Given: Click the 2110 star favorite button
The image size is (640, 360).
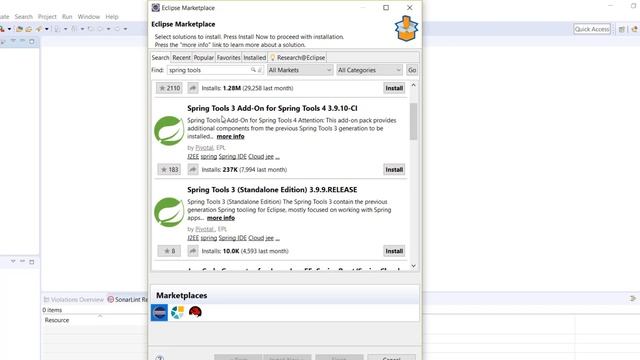Looking at the screenshot, I should pyautogui.click(x=169, y=88).
